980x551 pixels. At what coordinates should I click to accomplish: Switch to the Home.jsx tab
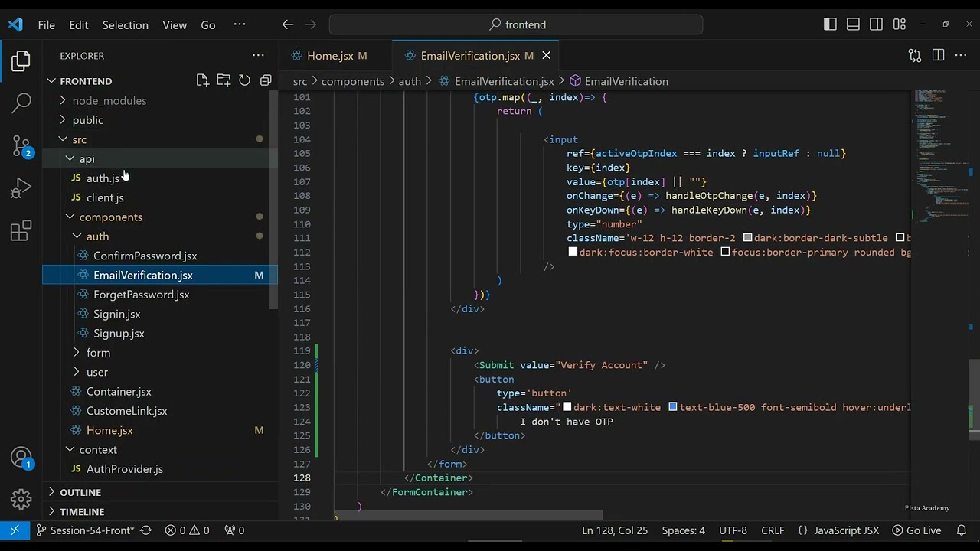(x=336, y=55)
